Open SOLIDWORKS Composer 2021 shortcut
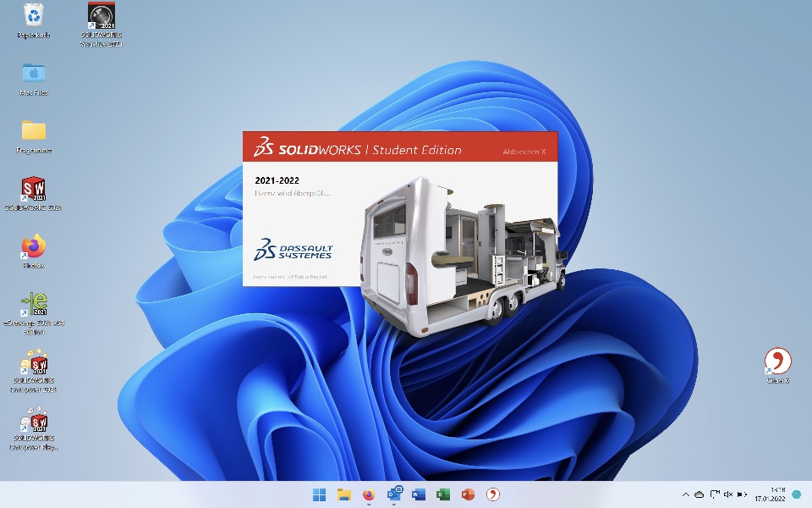Screen dimensions: 812x508 [x=34, y=371]
